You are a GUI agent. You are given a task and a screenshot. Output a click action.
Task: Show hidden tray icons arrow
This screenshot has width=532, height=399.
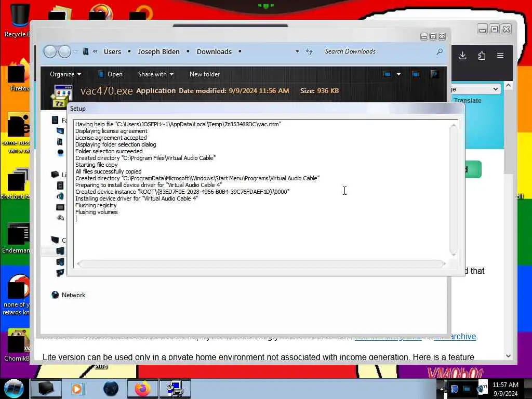pyautogui.click(x=442, y=389)
